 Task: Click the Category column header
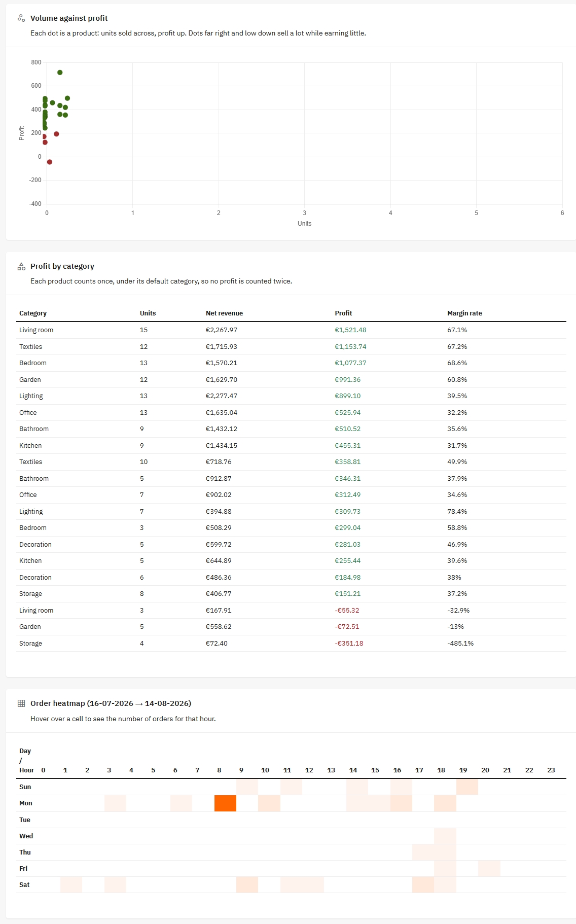pos(33,313)
